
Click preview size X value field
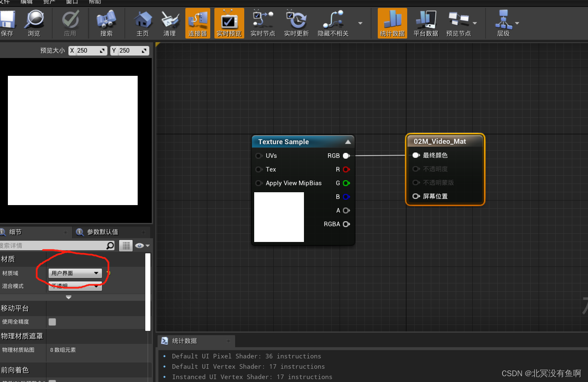pyautogui.click(x=88, y=51)
